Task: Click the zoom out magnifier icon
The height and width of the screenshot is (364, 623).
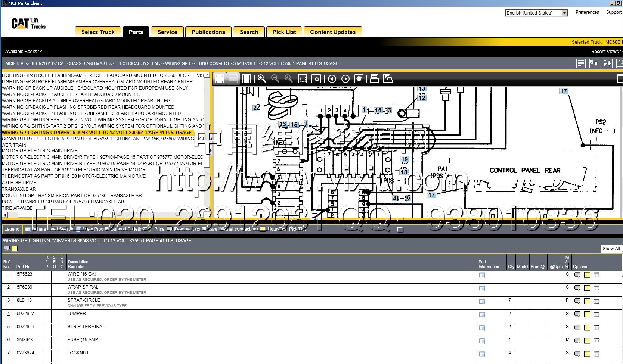Action: pos(275,78)
